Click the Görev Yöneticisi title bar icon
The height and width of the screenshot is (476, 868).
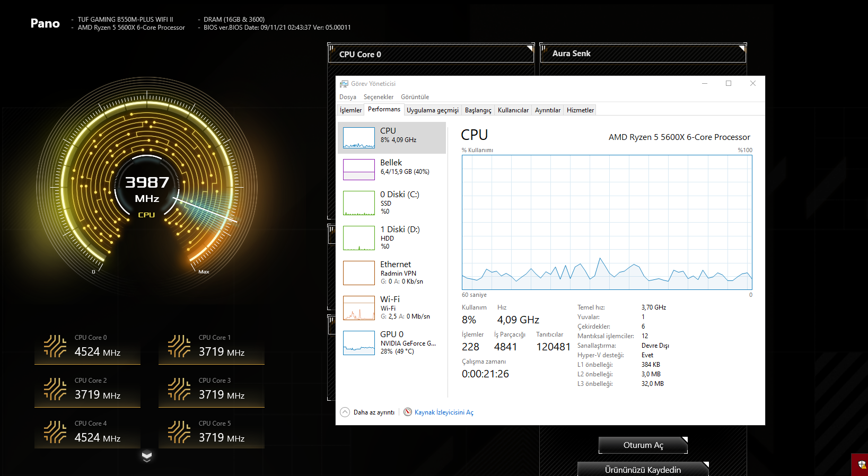point(344,84)
